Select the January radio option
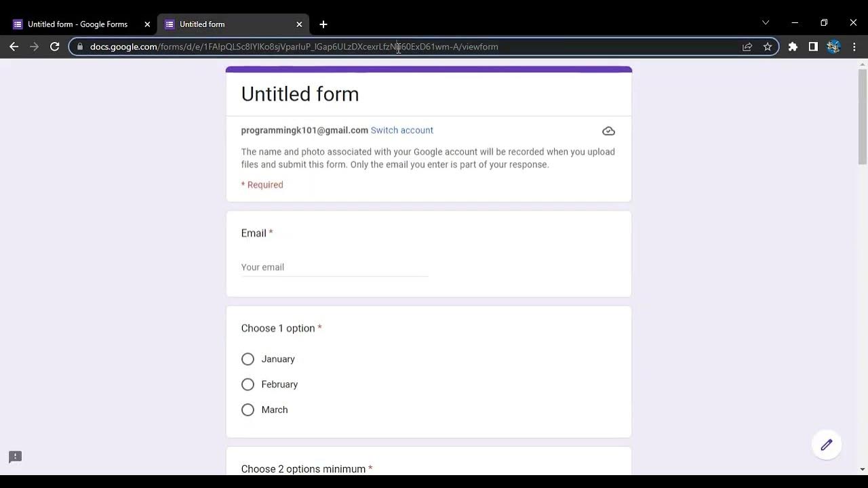 click(248, 359)
